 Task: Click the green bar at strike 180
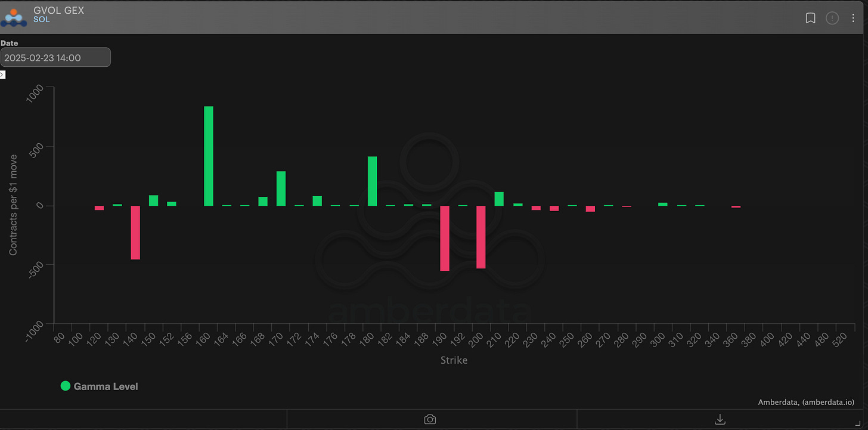pyautogui.click(x=373, y=181)
